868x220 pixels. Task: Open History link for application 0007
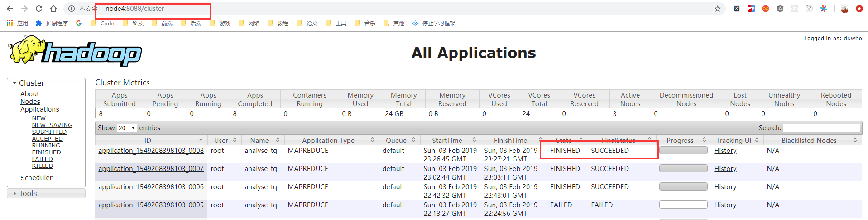click(x=725, y=169)
